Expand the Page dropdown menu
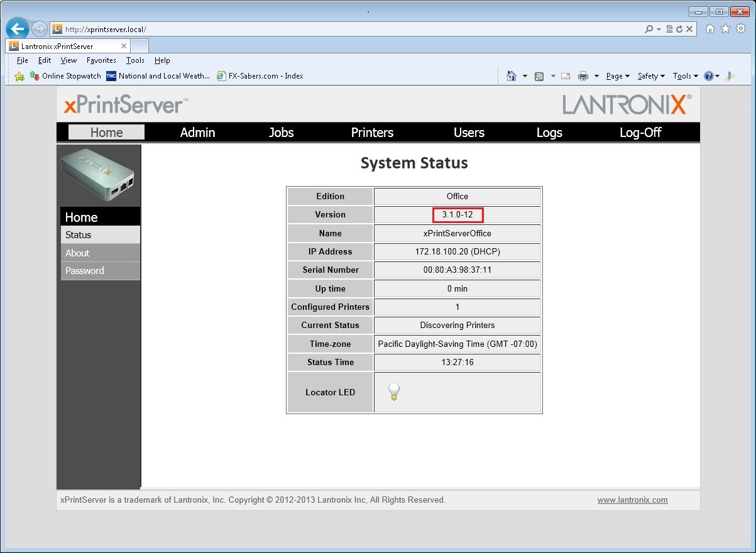 point(618,76)
